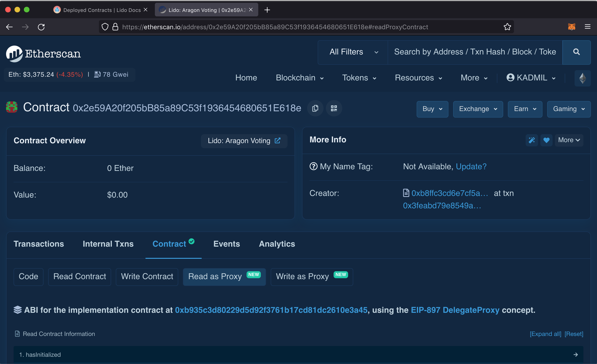Image resolution: width=597 pixels, height=364 pixels.
Task: Focus the Search by Address field
Action: [474, 52]
